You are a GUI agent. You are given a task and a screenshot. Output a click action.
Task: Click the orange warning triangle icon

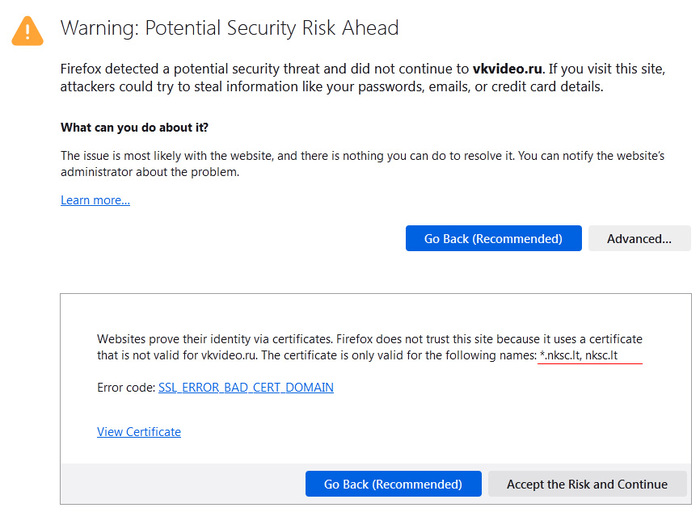coord(28,31)
